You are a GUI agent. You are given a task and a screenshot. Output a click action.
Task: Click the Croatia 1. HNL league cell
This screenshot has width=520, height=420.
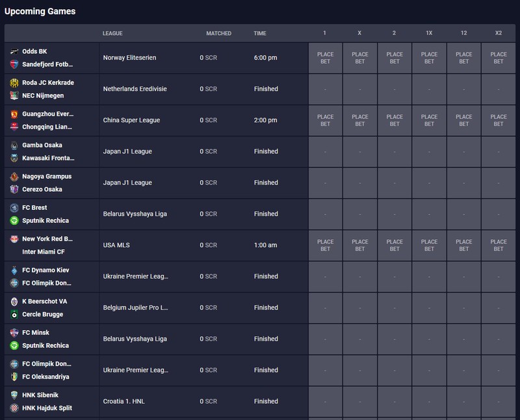(123, 401)
